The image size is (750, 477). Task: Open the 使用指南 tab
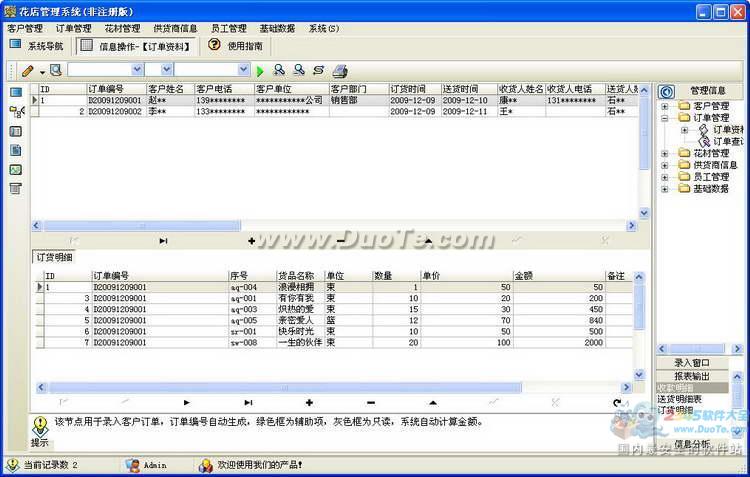pyautogui.click(x=235, y=46)
